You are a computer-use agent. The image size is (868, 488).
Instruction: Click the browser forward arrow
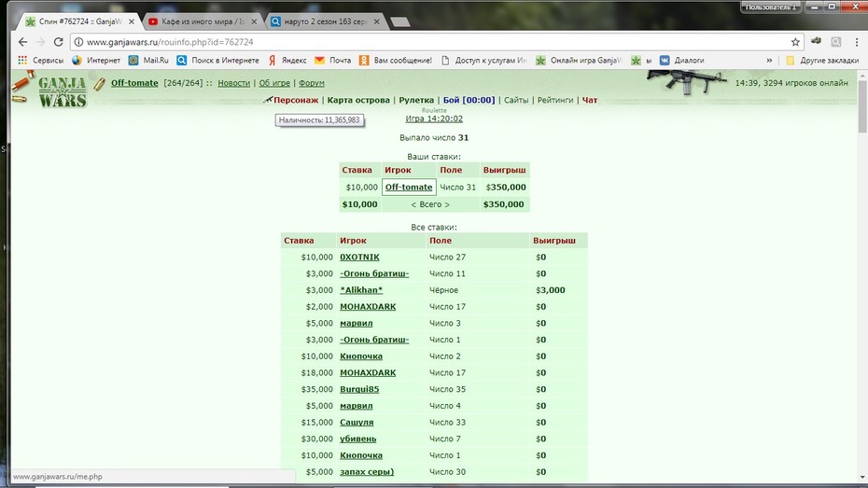pyautogui.click(x=40, y=42)
